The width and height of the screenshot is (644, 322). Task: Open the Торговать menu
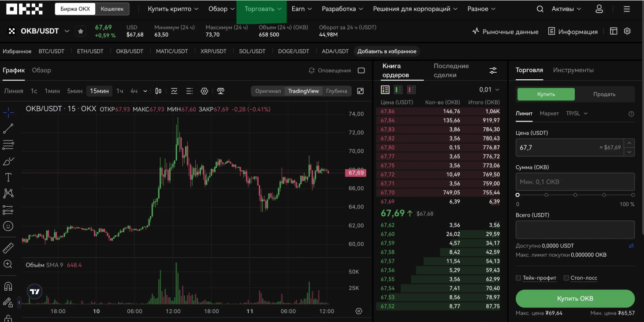click(263, 9)
